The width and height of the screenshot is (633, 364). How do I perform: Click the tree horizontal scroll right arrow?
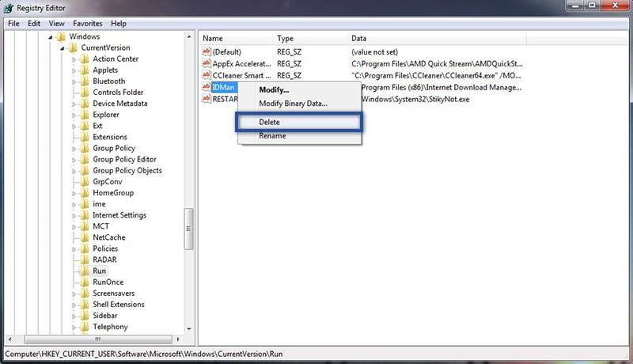[178, 339]
